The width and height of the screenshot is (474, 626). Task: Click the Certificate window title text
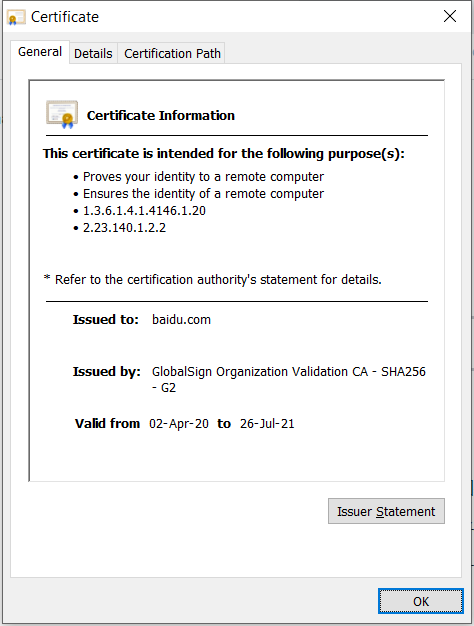tap(65, 17)
